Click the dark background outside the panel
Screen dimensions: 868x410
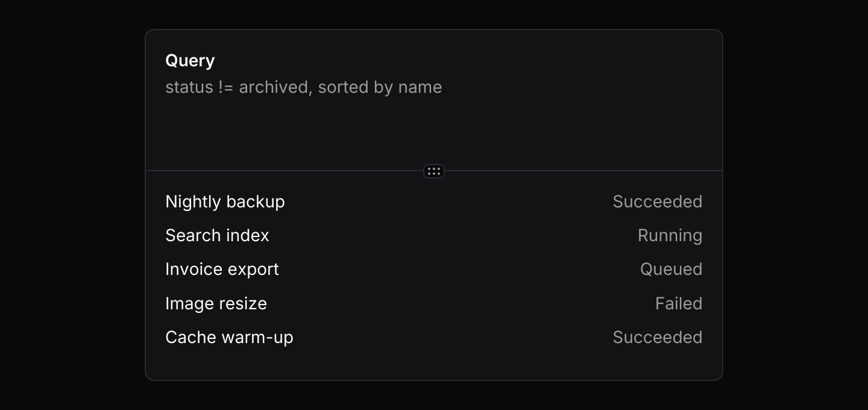72,205
